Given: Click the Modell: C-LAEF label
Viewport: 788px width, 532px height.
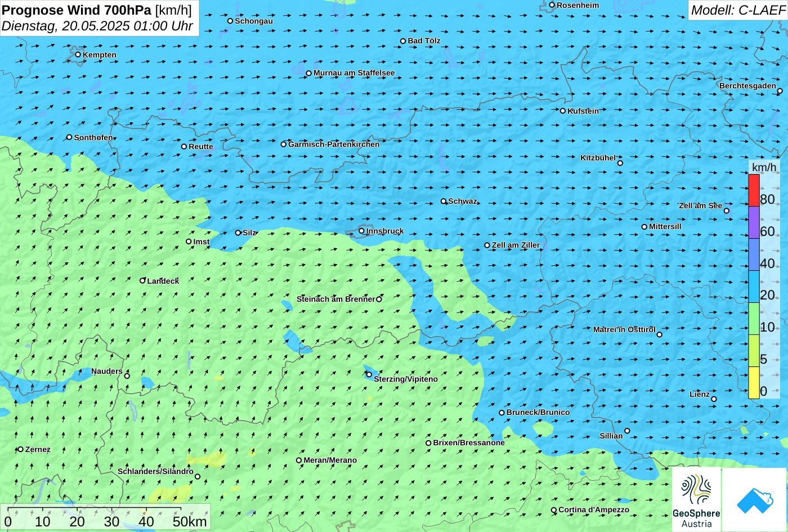Looking at the screenshot, I should [737, 10].
